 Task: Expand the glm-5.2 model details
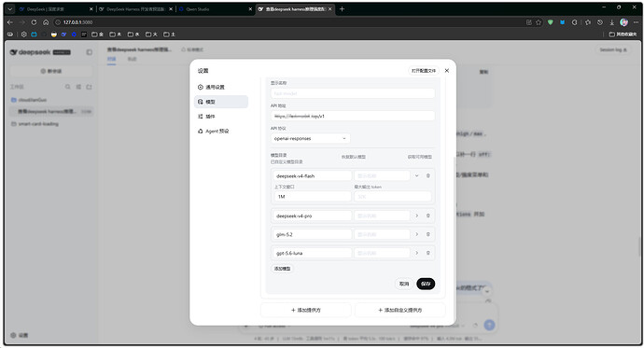416,234
